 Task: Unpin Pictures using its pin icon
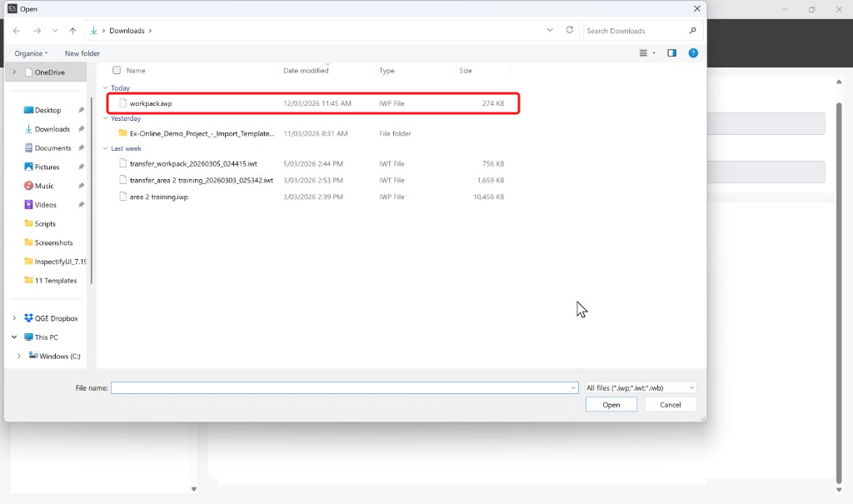pos(81,167)
